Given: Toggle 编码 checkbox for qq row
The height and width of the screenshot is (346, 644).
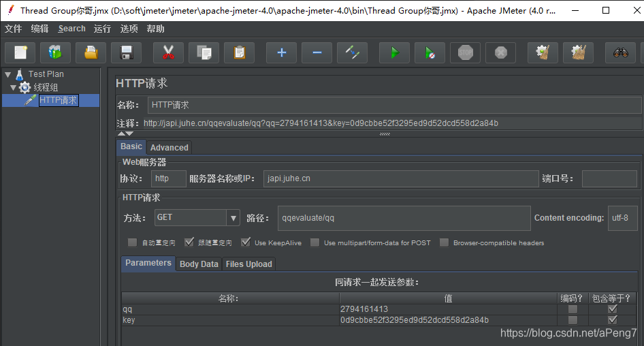Looking at the screenshot, I should tap(573, 309).
